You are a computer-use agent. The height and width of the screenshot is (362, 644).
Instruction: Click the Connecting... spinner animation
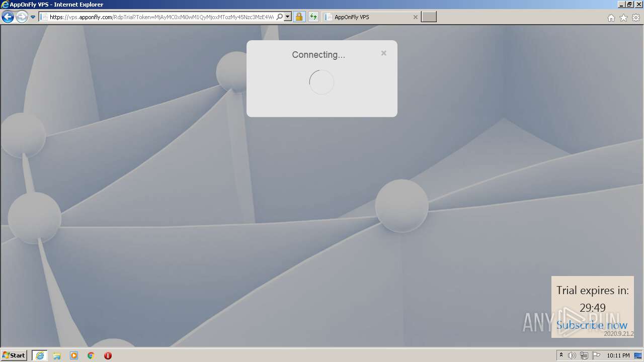coord(321,82)
